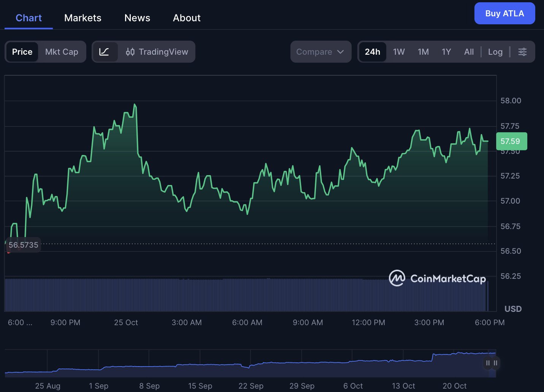Click the 57.59 current price label

(x=511, y=141)
